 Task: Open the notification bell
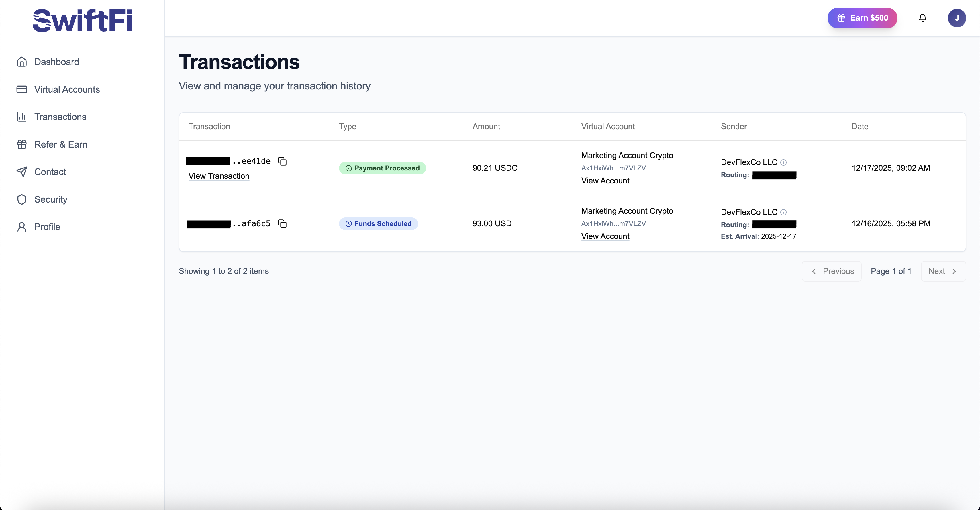click(923, 18)
